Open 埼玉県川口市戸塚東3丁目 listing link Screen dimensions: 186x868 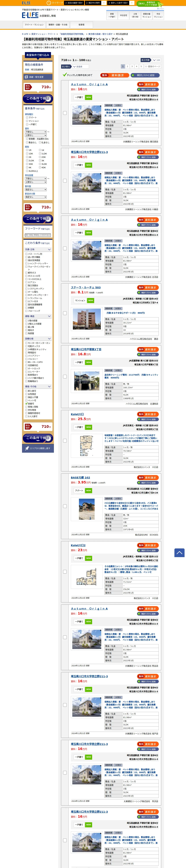(x=86, y=349)
